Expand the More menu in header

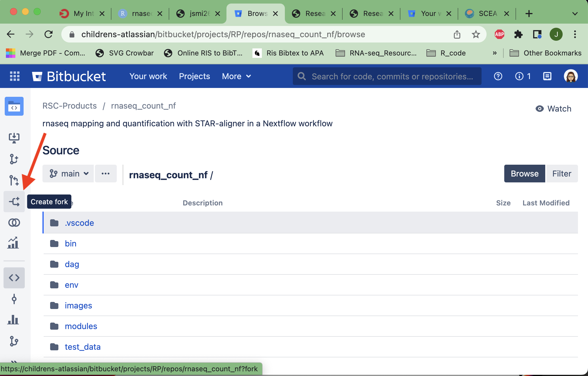click(x=237, y=76)
